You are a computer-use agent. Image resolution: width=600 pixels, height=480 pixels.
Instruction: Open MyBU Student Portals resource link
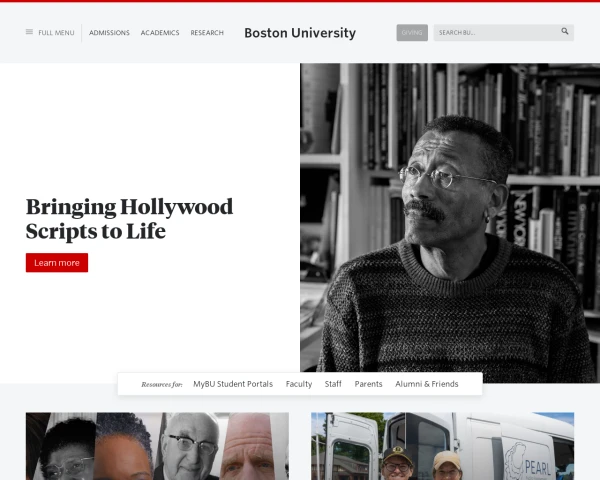(x=232, y=384)
